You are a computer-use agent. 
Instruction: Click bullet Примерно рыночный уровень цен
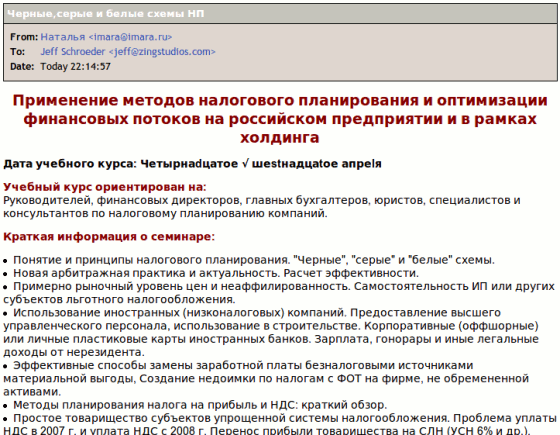point(279,293)
